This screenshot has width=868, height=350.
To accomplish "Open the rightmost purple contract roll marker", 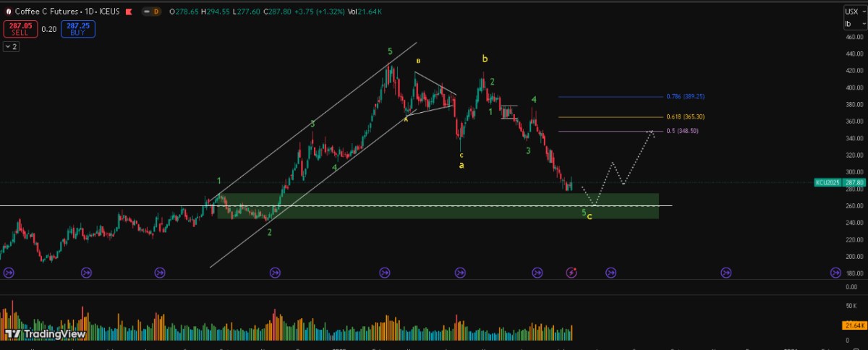I will 835,272.
